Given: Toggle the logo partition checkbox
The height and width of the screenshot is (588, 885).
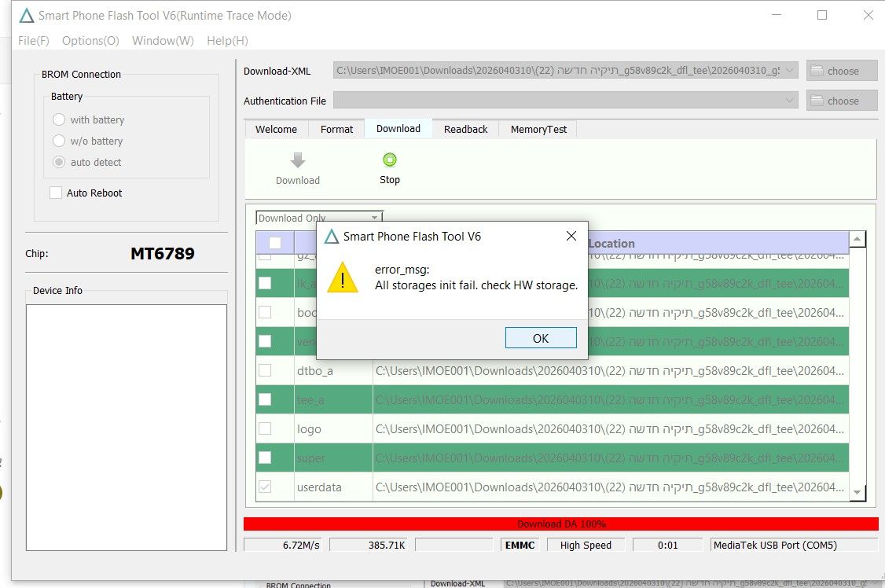Looking at the screenshot, I should tap(265, 428).
